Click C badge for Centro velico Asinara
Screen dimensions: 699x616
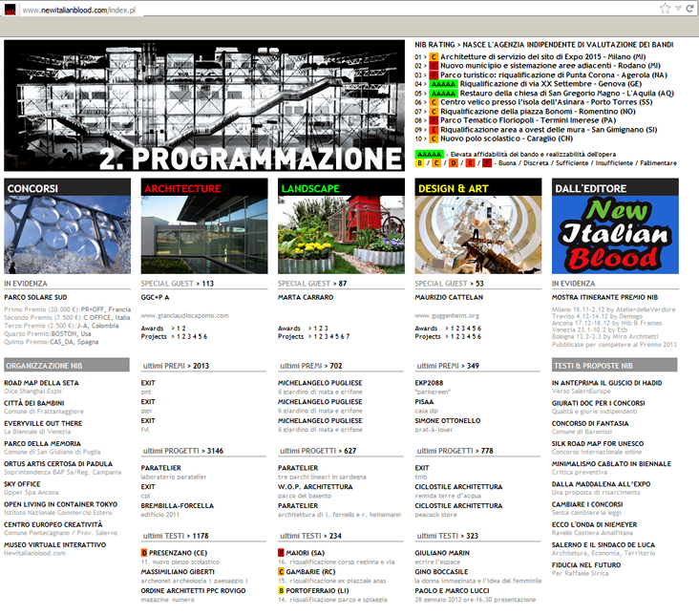tap(434, 102)
